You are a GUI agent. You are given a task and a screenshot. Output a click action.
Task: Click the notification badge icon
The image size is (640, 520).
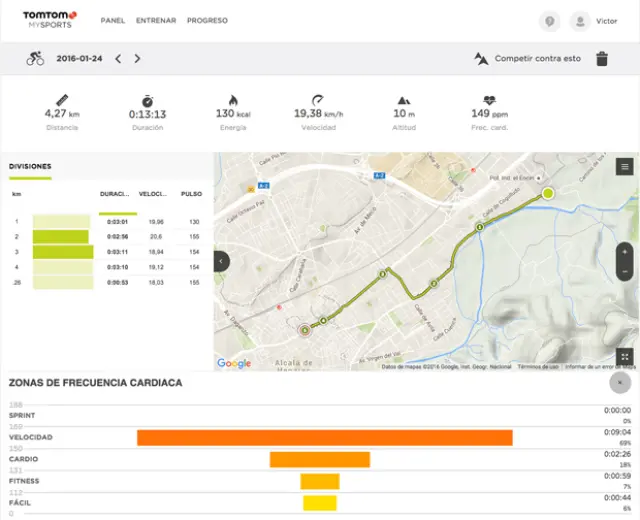[x=548, y=21]
